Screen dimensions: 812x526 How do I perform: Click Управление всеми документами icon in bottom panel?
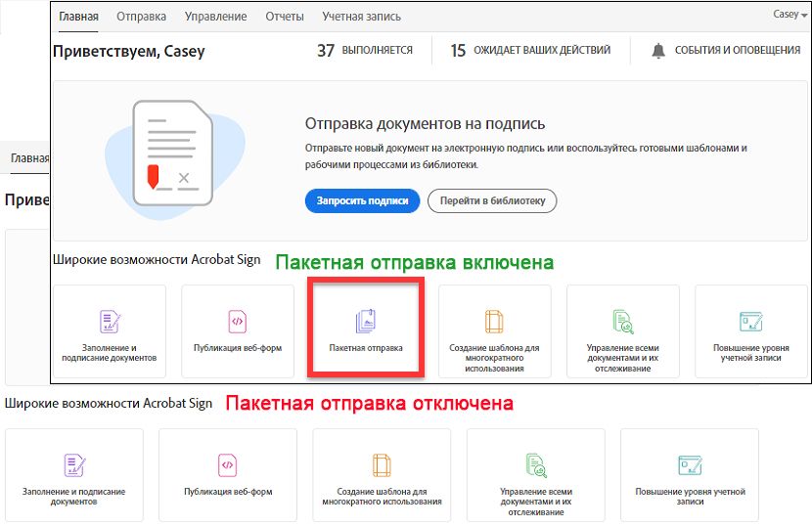pyautogui.click(x=536, y=465)
